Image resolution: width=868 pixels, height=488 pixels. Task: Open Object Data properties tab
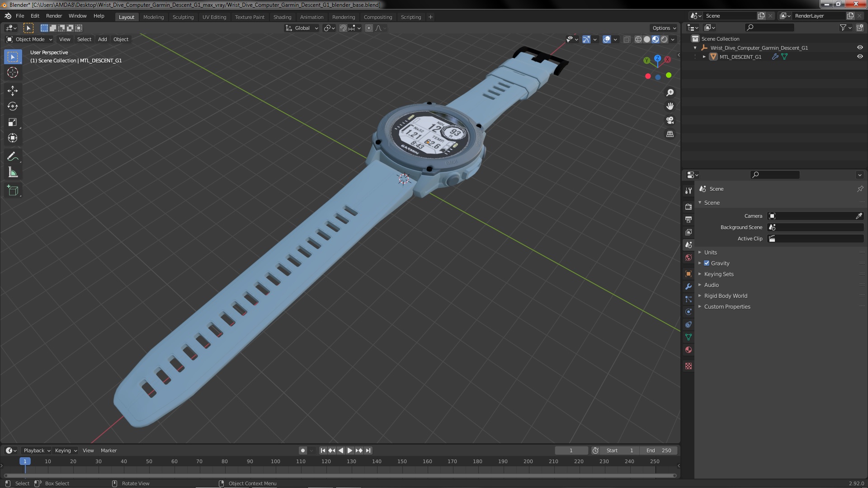tap(689, 337)
